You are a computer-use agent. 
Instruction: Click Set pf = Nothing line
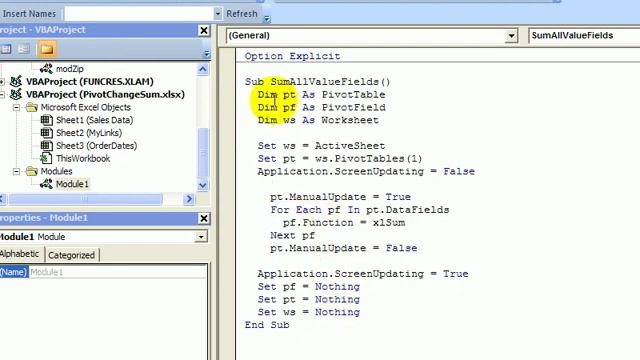[x=309, y=287]
